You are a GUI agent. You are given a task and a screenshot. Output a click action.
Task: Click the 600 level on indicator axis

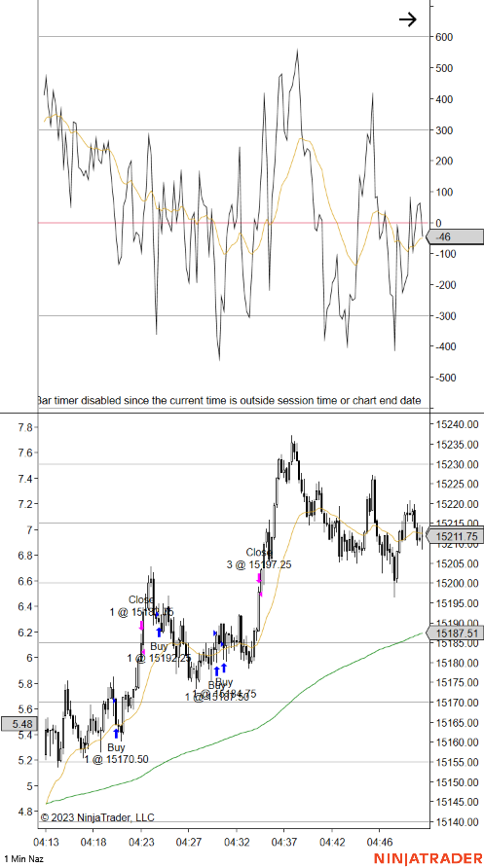click(x=445, y=37)
